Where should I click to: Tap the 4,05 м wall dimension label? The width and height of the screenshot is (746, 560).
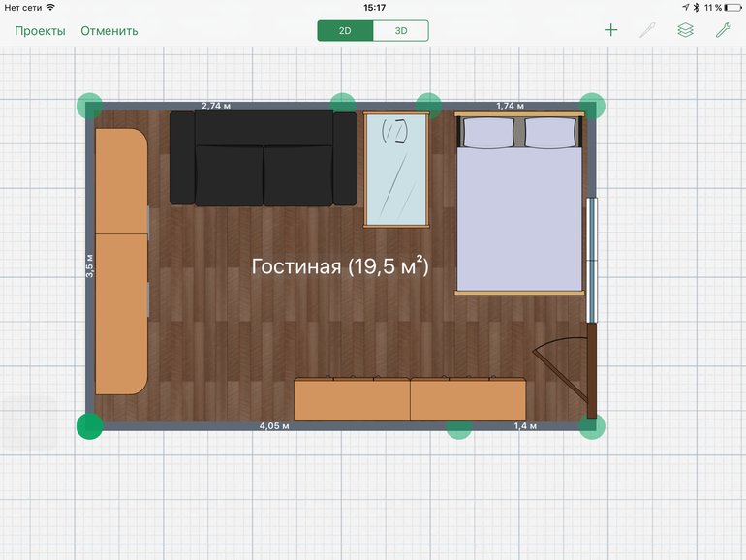(274, 425)
